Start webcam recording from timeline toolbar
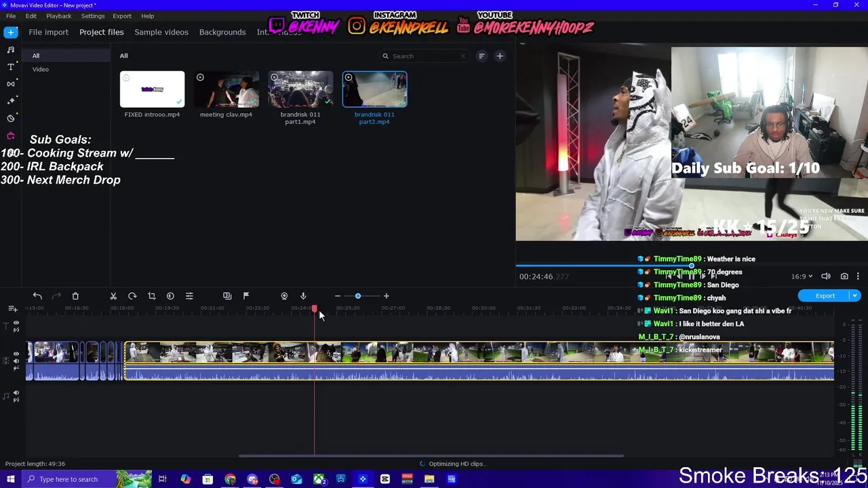 [284, 296]
